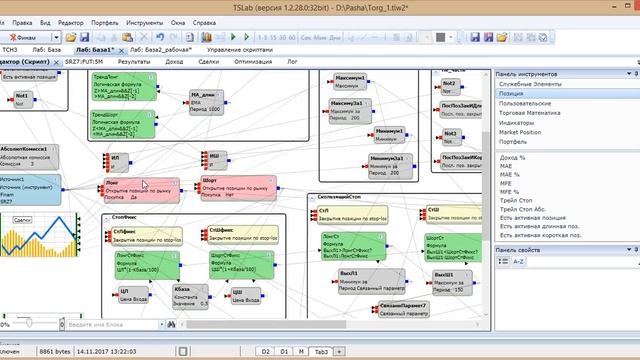
Task: Close the Редактор (Скрипт) tab
Action: [x=56, y=62]
